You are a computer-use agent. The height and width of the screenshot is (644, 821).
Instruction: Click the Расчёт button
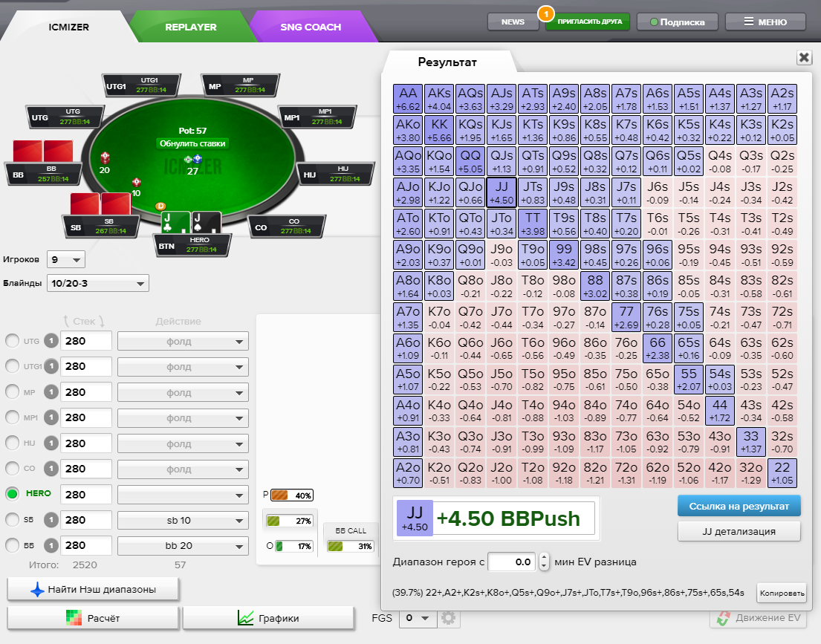pos(93,618)
